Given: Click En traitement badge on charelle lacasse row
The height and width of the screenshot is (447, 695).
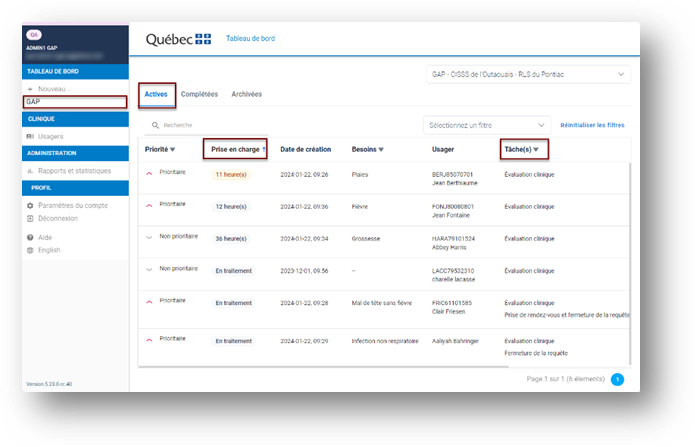Looking at the screenshot, I should pos(234,271).
